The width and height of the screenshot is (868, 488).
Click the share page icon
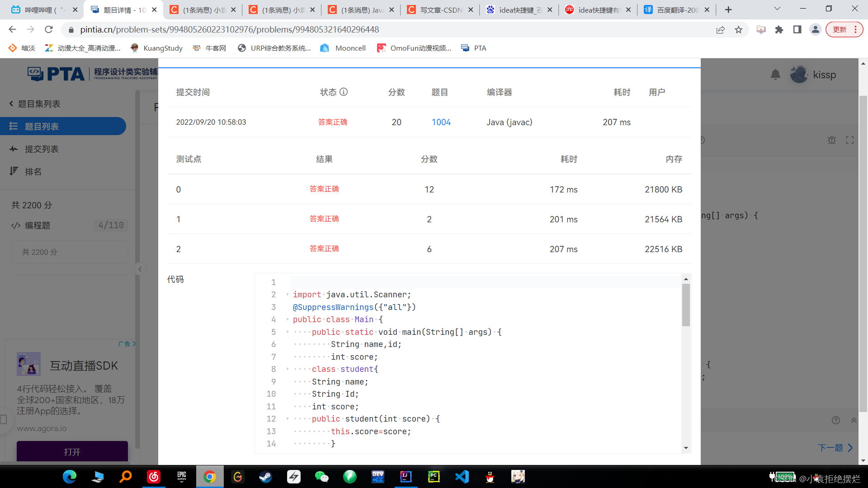point(721,30)
